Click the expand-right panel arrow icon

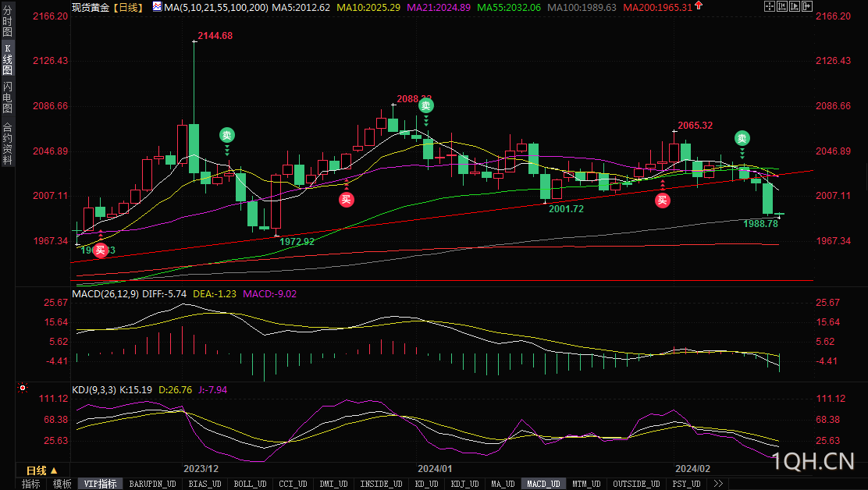(x=807, y=6)
